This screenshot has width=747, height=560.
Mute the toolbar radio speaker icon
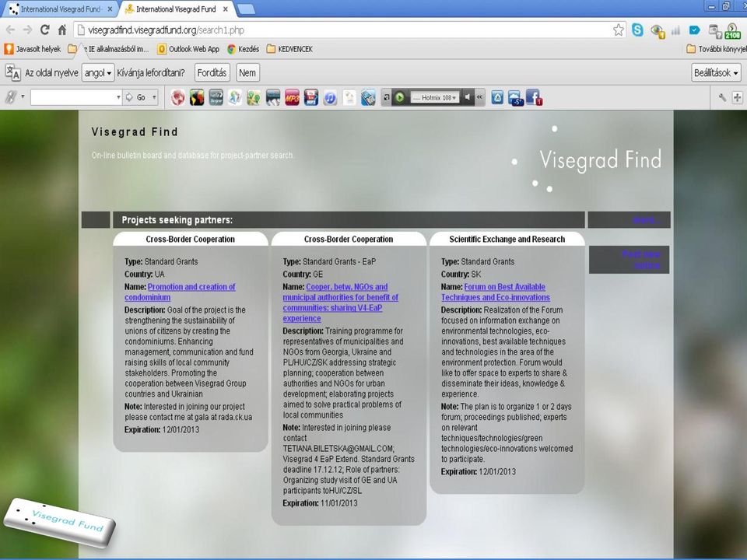pos(468,97)
